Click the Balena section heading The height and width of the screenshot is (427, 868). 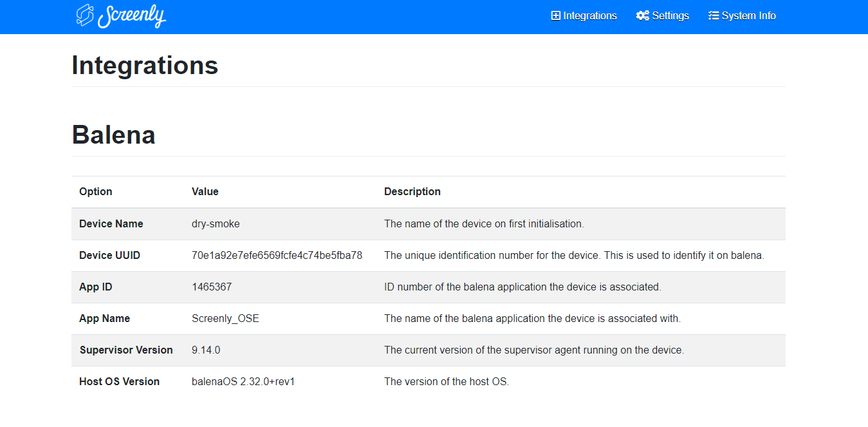[x=113, y=135]
